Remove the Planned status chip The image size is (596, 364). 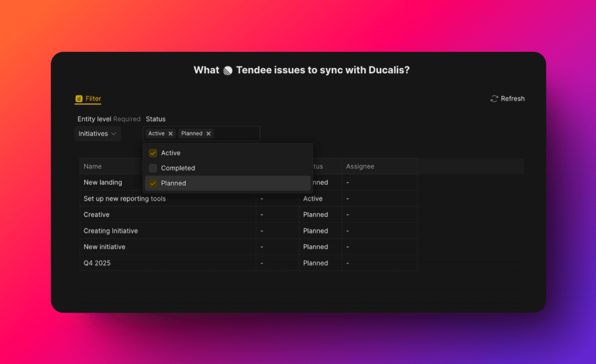[208, 134]
